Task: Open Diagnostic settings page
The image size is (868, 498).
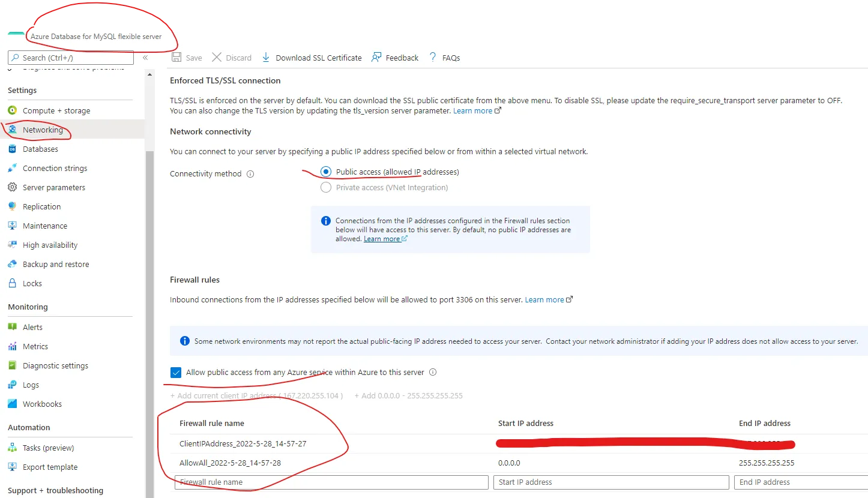Action: pos(55,365)
